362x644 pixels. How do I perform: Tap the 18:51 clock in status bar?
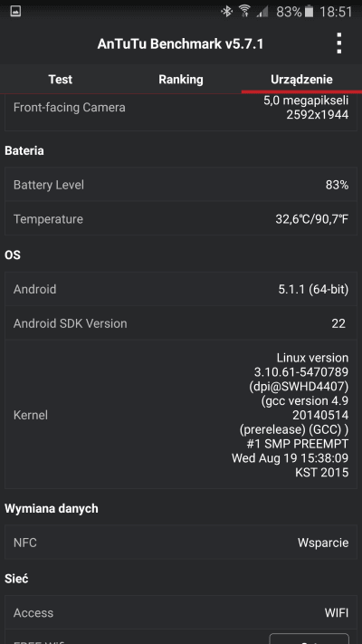click(x=336, y=12)
